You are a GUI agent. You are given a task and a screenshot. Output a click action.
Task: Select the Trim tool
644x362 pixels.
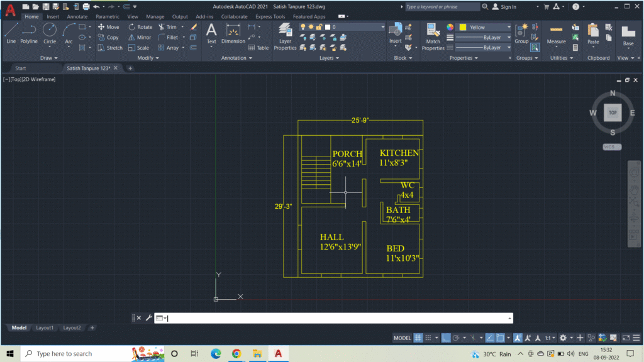point(167,27)
